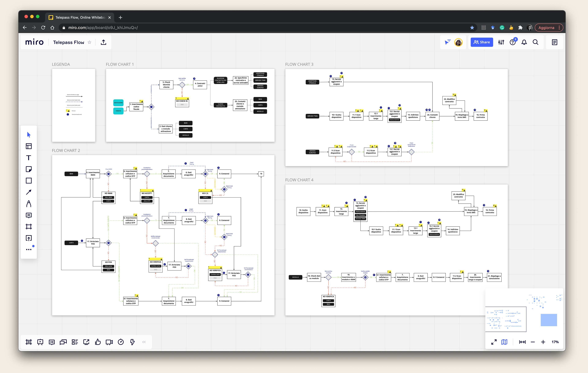
Task: Select the '10' end node box
Action: 261,174
